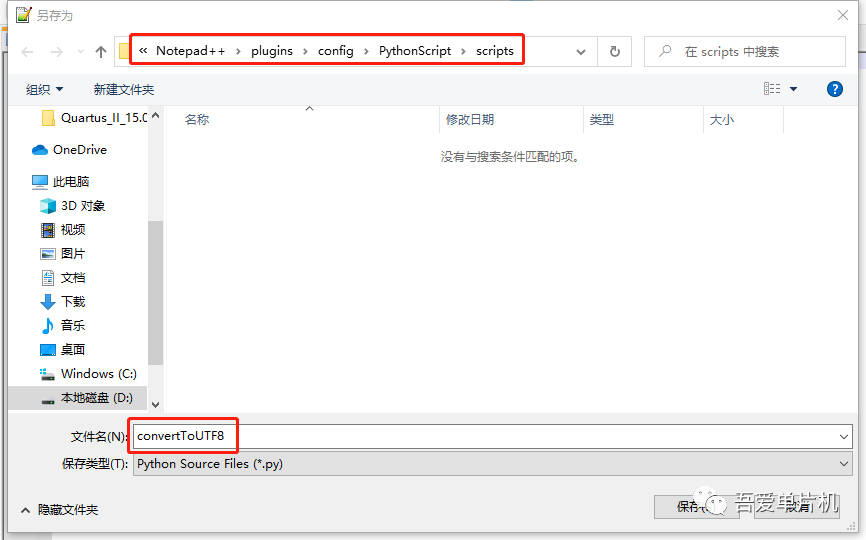Expand the chevron after PythonScript breadcrumb
Screen dimensions: 866x540
click(x=463, y=51)
